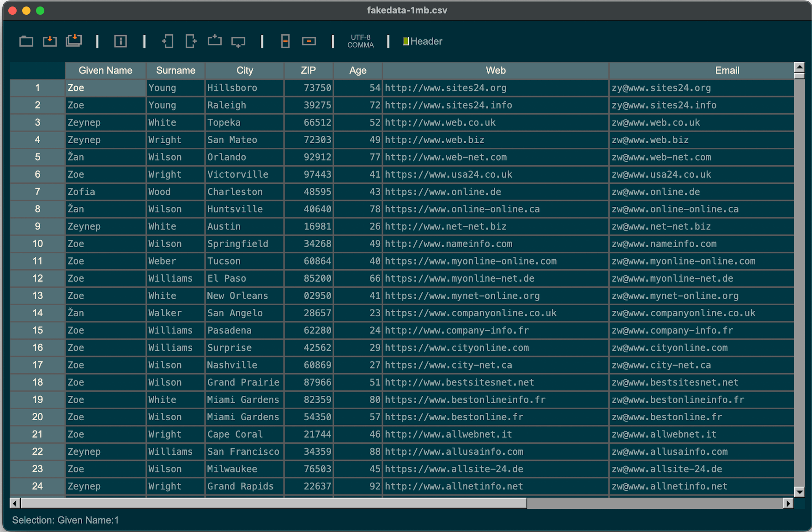Click the city cell 'Grand Rapids'

point(244,486)
